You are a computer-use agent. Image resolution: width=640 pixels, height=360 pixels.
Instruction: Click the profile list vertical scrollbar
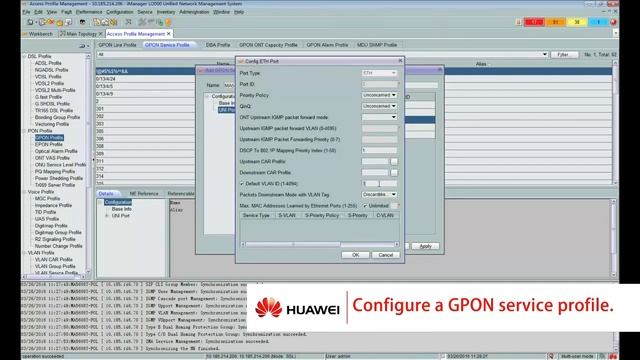(616, 122)
